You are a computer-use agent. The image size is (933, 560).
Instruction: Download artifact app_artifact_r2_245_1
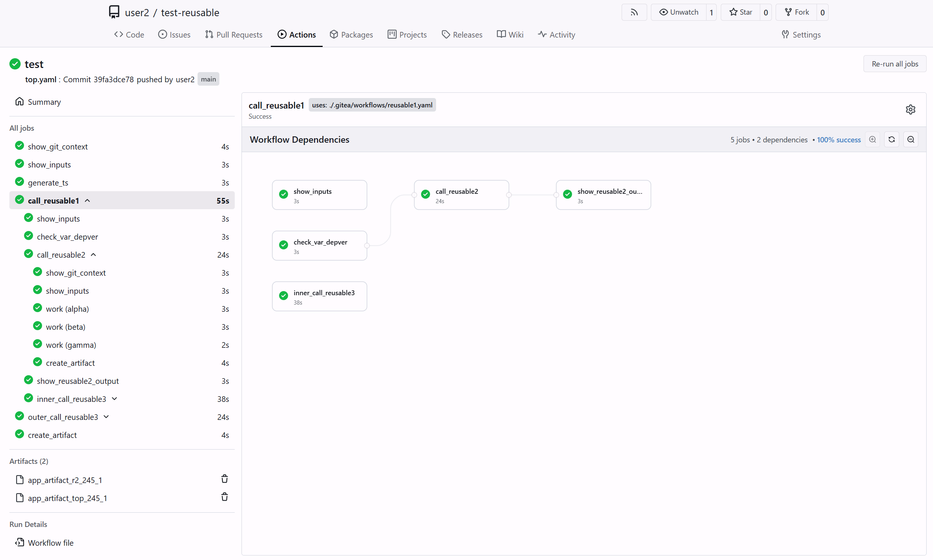click(x=65, y=480)
